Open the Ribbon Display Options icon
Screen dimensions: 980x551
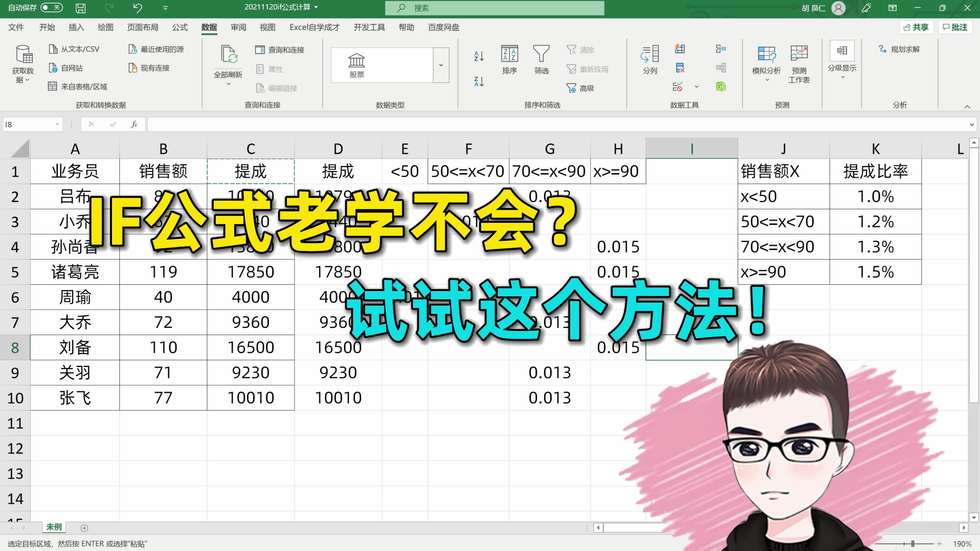pyautogui.click(x=892, y=8)
